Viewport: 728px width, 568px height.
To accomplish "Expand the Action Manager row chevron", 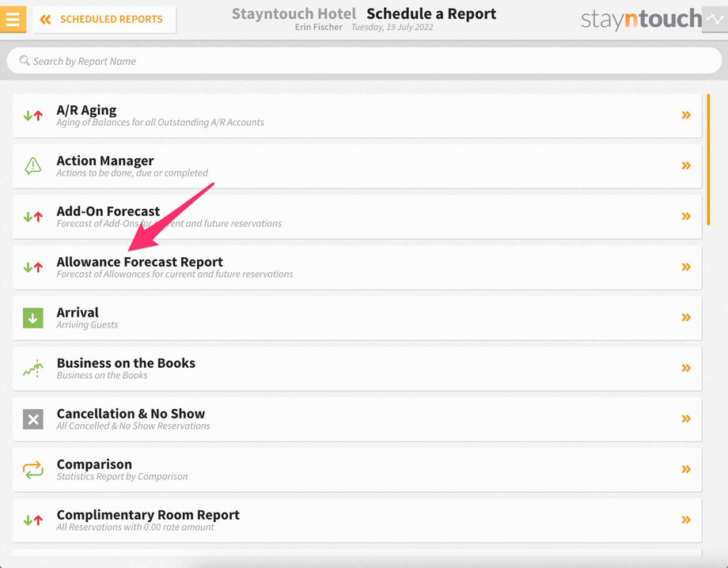I will 686,165.
